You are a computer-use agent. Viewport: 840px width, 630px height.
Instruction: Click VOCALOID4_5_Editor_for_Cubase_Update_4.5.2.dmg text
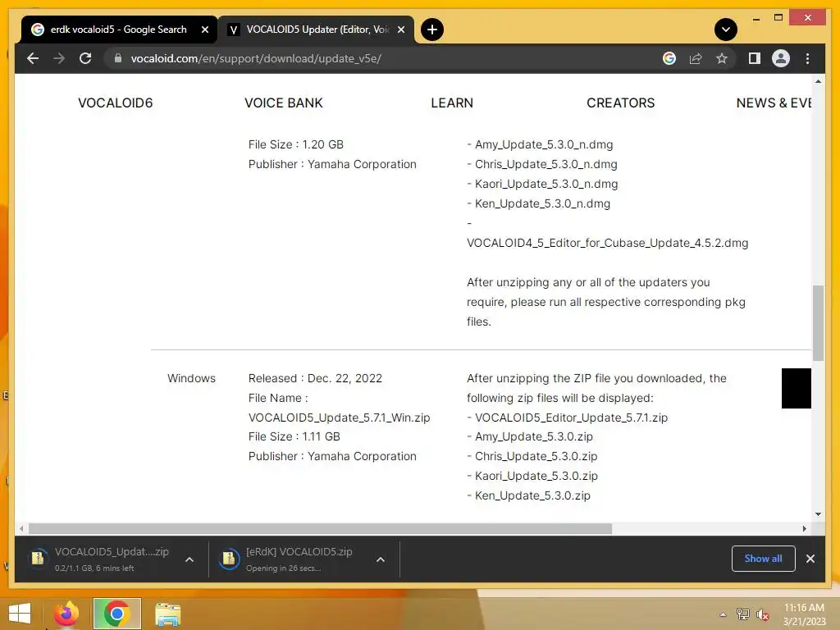pyautogui.click(x=608, y=243)
